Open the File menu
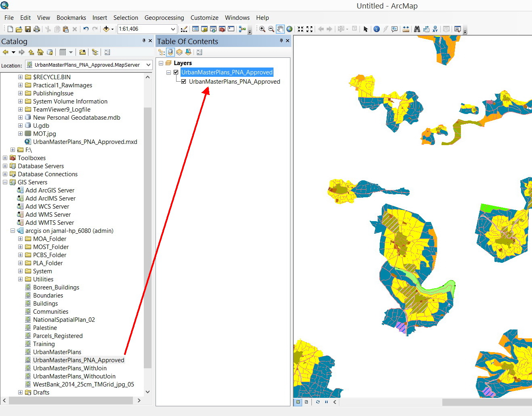The image size is (532, 416). (x=9, y=18)
